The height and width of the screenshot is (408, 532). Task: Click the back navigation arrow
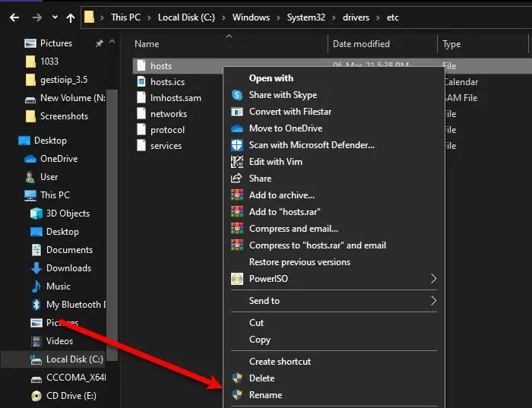(x=14, y=17)
